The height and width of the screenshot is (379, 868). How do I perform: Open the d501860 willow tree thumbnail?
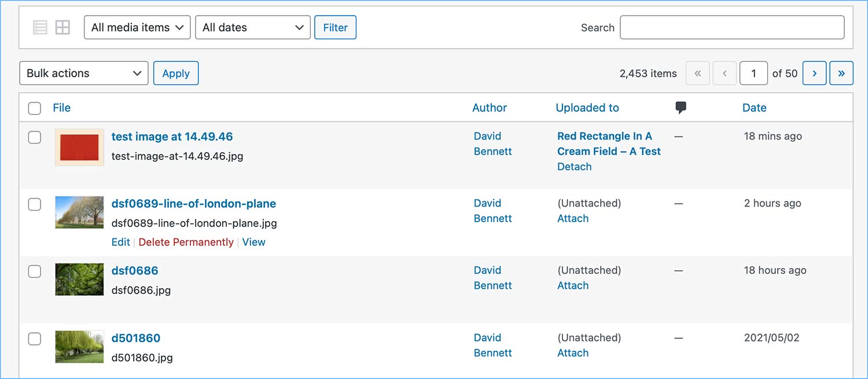(x=79, y=347)
